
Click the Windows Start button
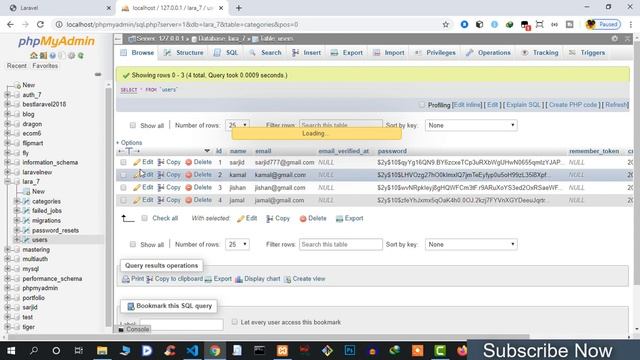(x=11, y=351)
